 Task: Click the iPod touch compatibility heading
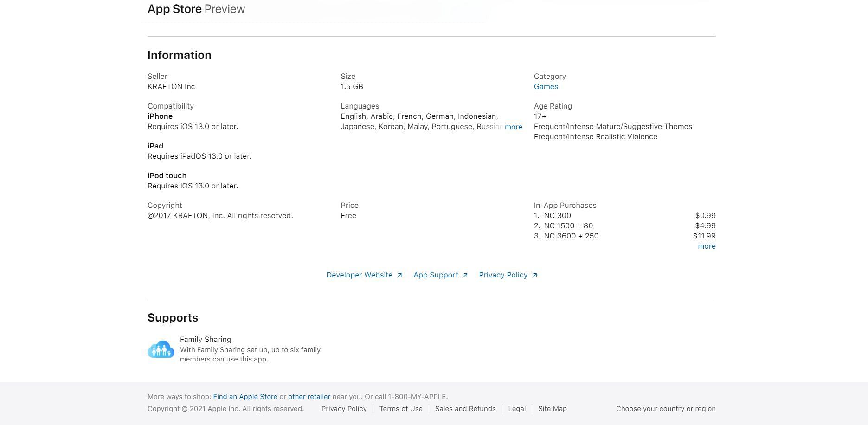(167, 176)
